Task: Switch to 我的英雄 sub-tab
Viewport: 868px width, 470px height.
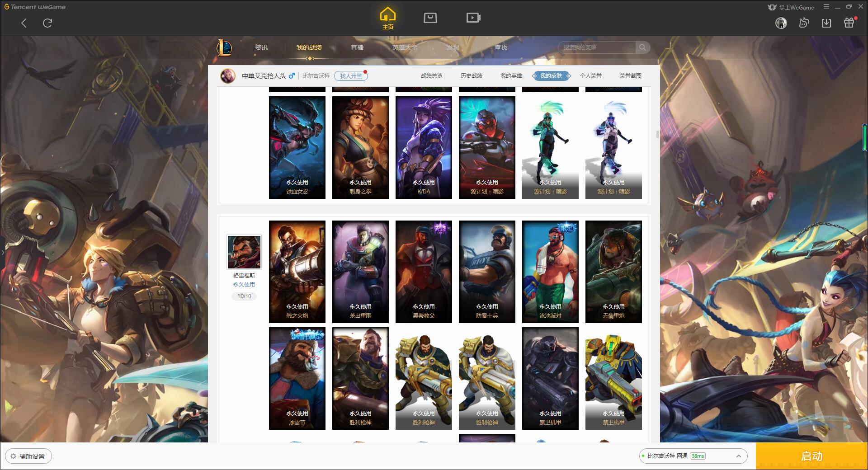Action: coord(511,76)
